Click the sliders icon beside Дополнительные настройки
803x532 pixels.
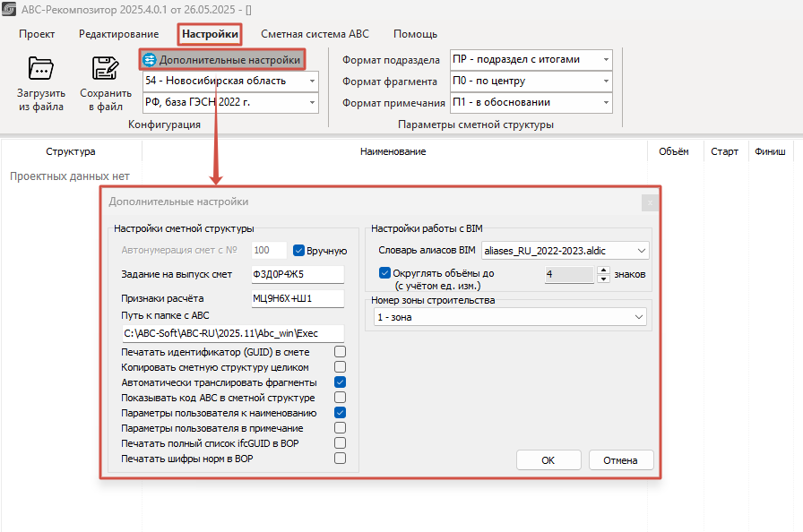pyautogui.click(x=149, y=60)
